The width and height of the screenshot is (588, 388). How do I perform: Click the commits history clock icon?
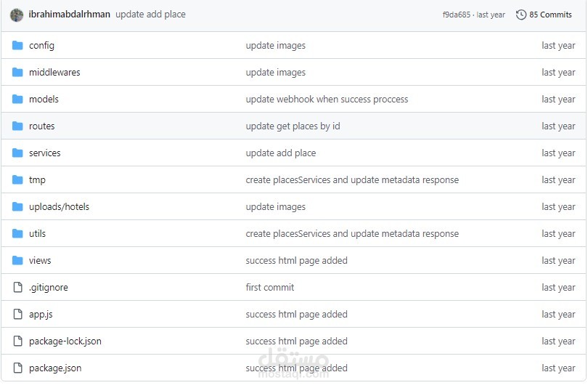pyautogui.click(x=521, y=15)
